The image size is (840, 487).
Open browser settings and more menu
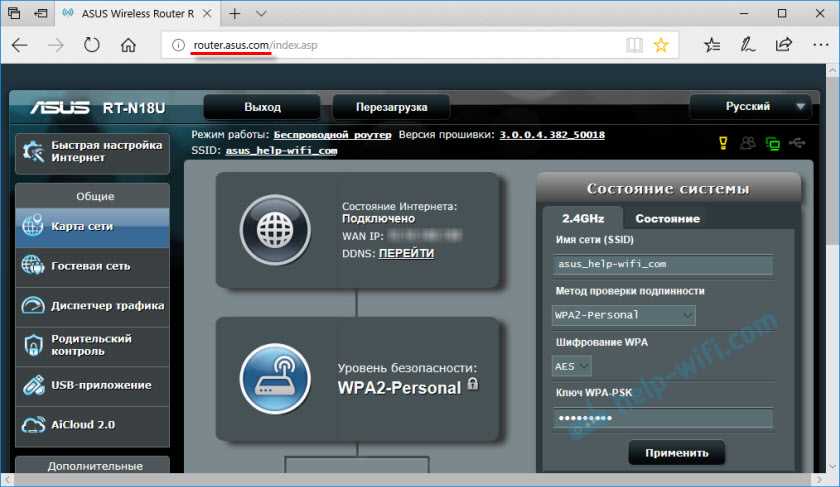pyautogui.click(x=821, y=45)
